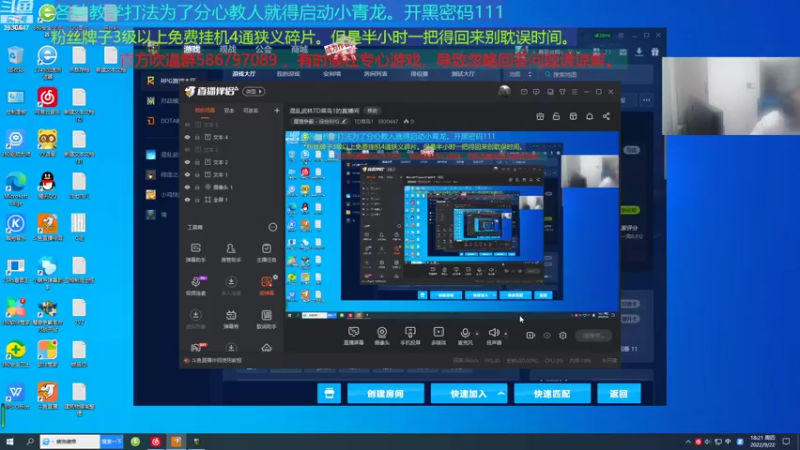Image resolution: width=800 pixels, height=450 pixels.
Task: Open streaming settings gear icon
Action: (563, 335)
